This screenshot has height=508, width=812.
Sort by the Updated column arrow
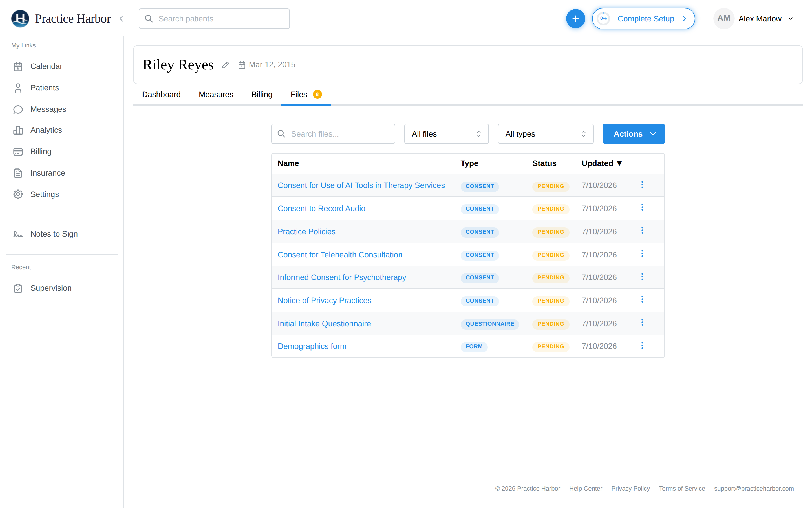pos(619,163)
